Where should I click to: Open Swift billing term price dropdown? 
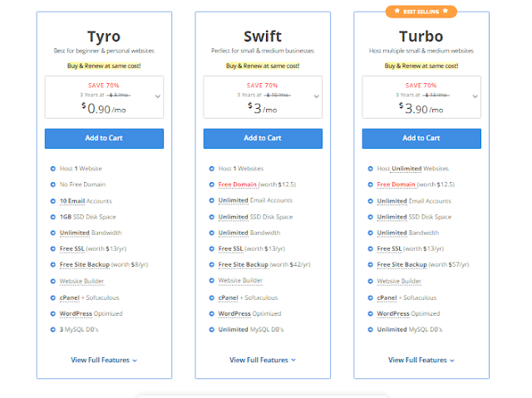263,97
